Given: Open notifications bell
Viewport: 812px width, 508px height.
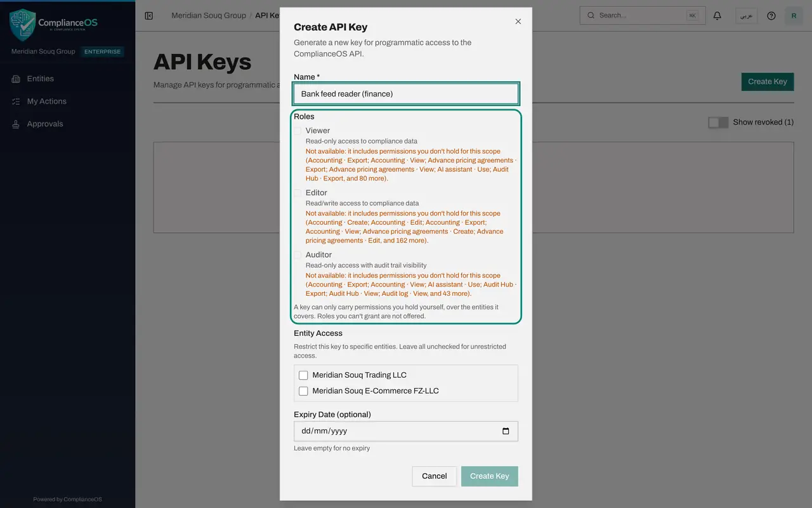Looking at the screenshot, I should [x=717, y=16].
